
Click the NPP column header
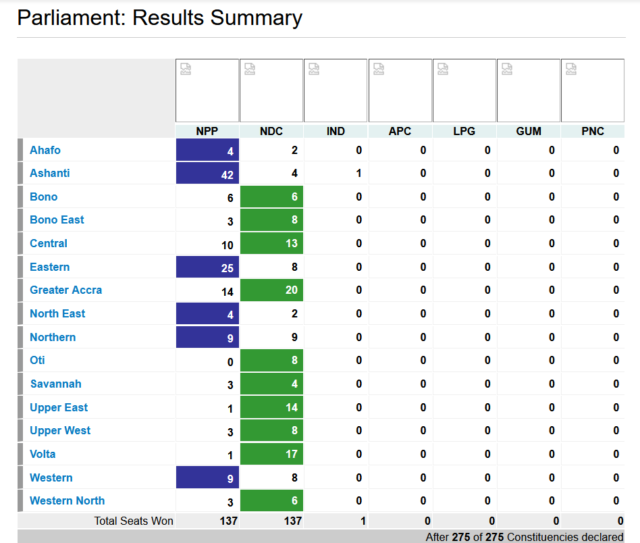tap(207, 131)
